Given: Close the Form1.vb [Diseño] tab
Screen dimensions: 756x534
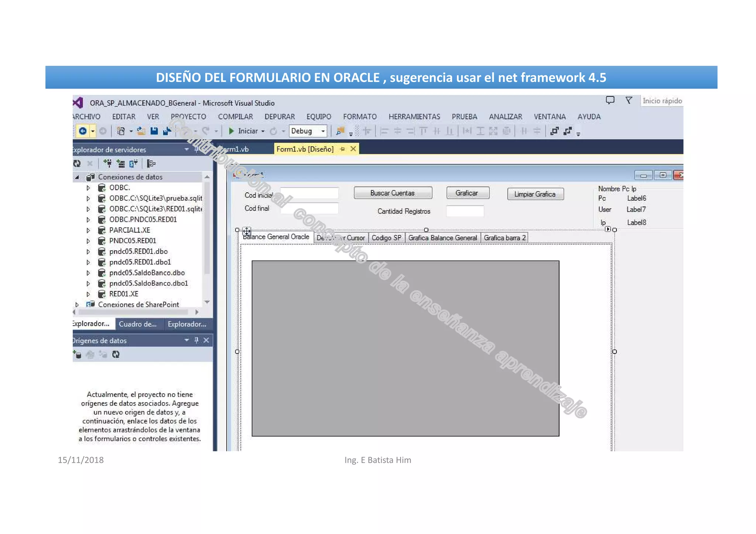Looking at the screenshot, I should (x=353, y=149).
